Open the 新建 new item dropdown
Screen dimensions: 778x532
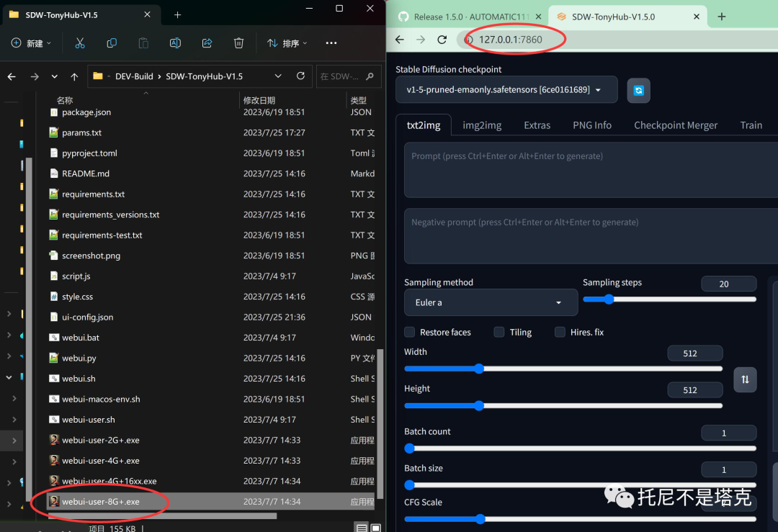31,43
